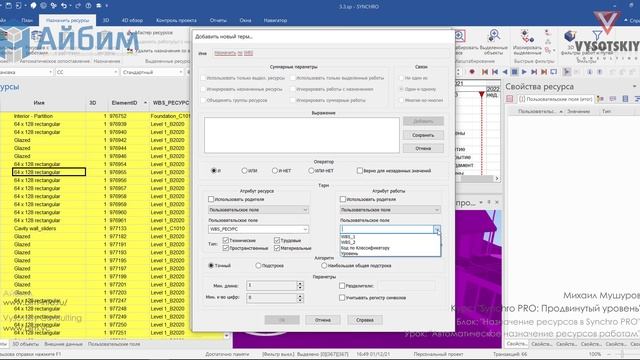The width and height of the screenshot is (640, 360).
Task: Open the work attribute type dropdown
Action: pyautogui.click(x=436, y=210)
